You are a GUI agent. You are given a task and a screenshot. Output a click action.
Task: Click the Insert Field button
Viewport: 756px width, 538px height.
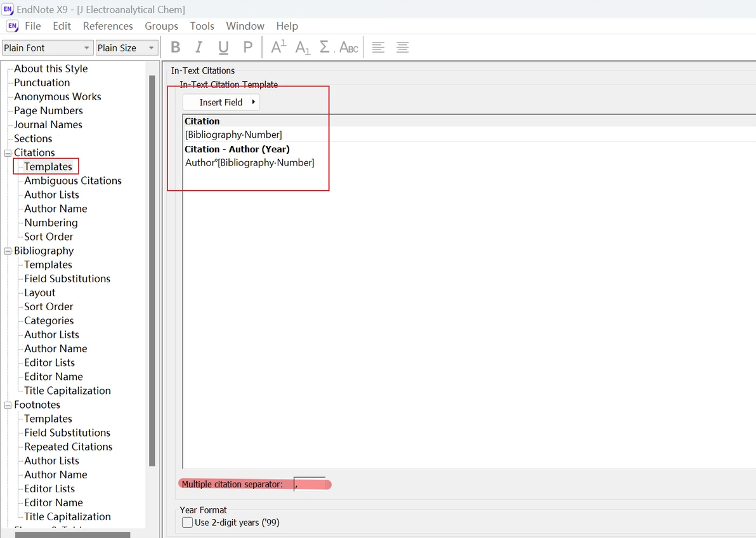click(x=221, y=102)
